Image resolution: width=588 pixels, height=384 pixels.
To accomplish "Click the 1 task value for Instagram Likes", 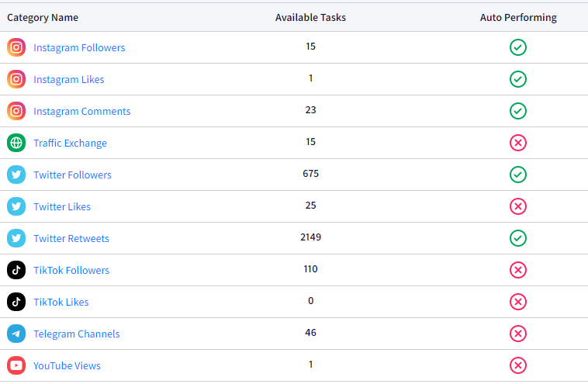I will click(x=310, y=78).
